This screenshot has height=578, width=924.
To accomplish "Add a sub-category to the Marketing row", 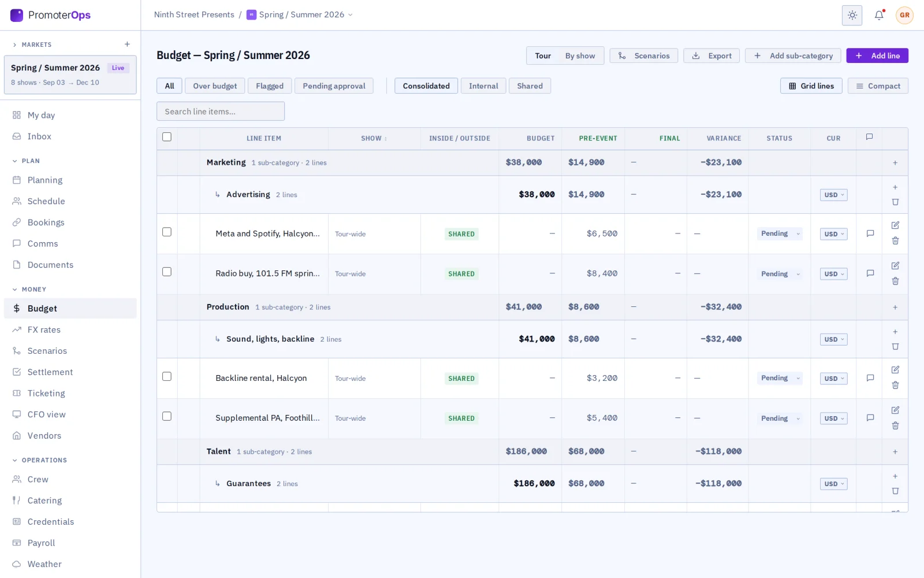I will [x=895, y=162].
